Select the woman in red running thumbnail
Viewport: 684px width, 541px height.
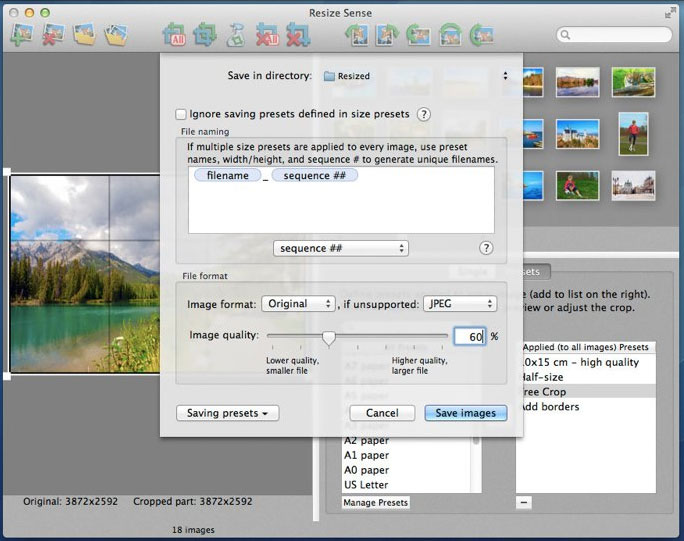(x=633, y=134)
